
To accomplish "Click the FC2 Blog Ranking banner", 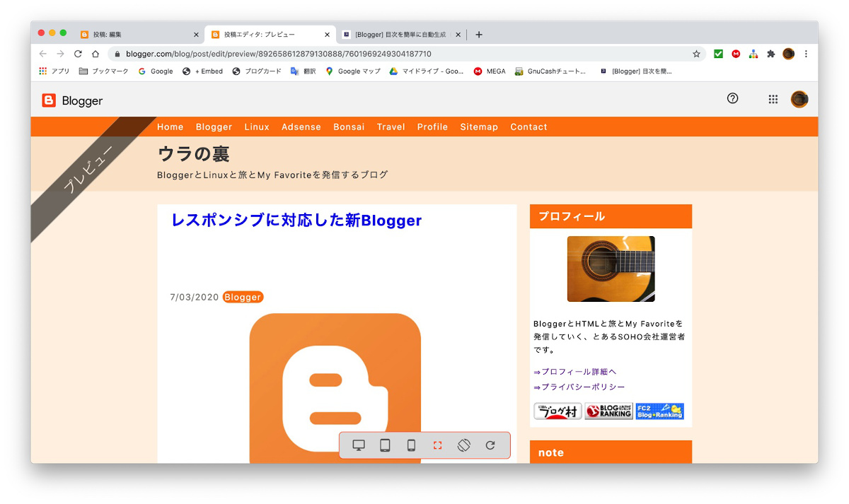I will (659, 411).
